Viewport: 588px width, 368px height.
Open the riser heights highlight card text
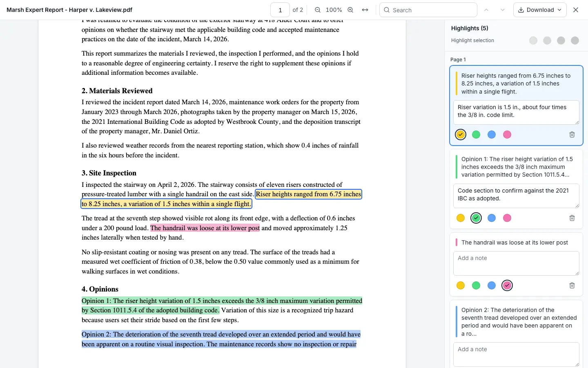coord(516,83)
